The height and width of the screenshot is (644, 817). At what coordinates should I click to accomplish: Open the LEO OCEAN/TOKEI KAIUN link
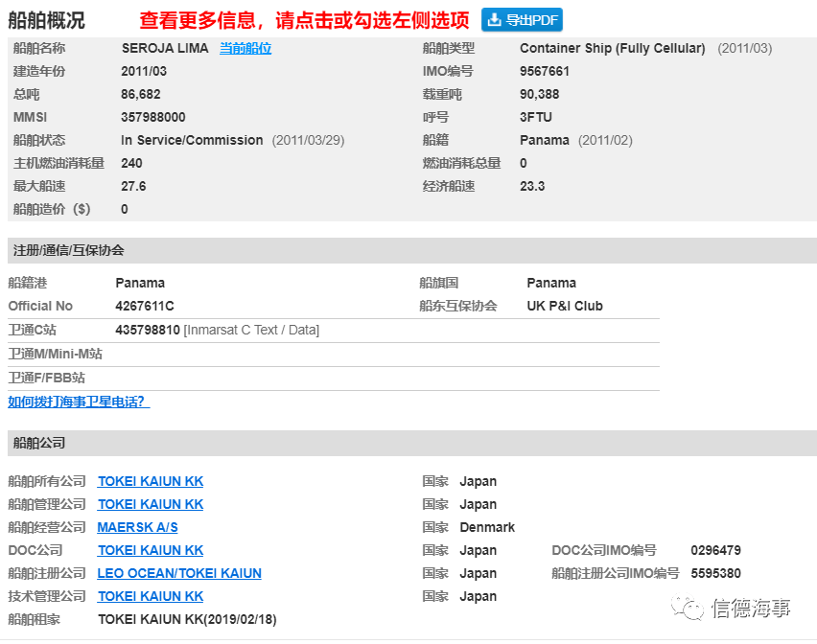point(179,573)
